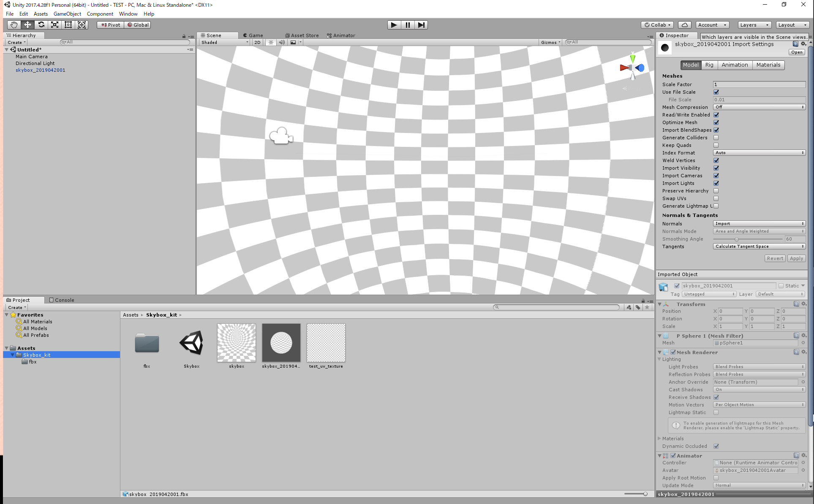Uncheck Receive Shadows on Mesh Renderer
Viewport: 814px width, 504px height.
click(716, 397)
